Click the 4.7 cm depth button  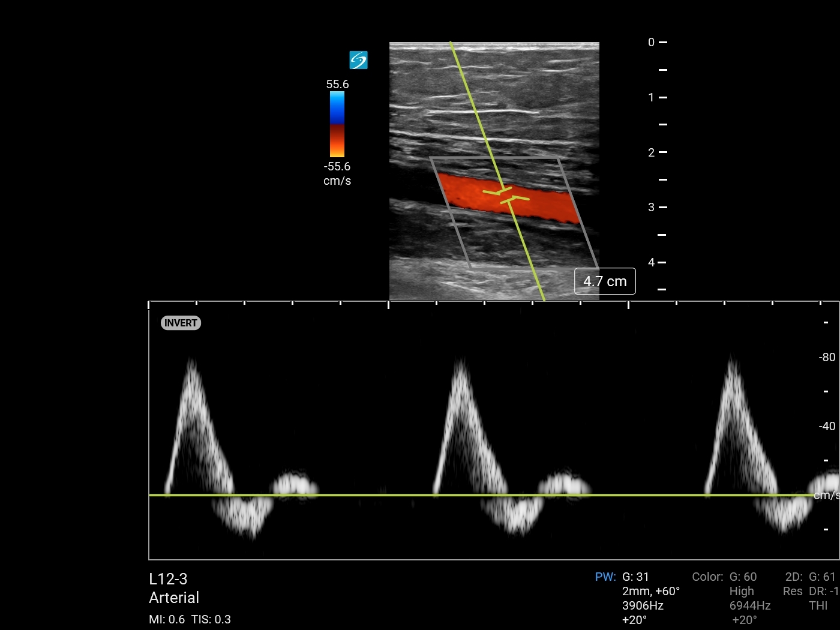(x=605, y=281)
